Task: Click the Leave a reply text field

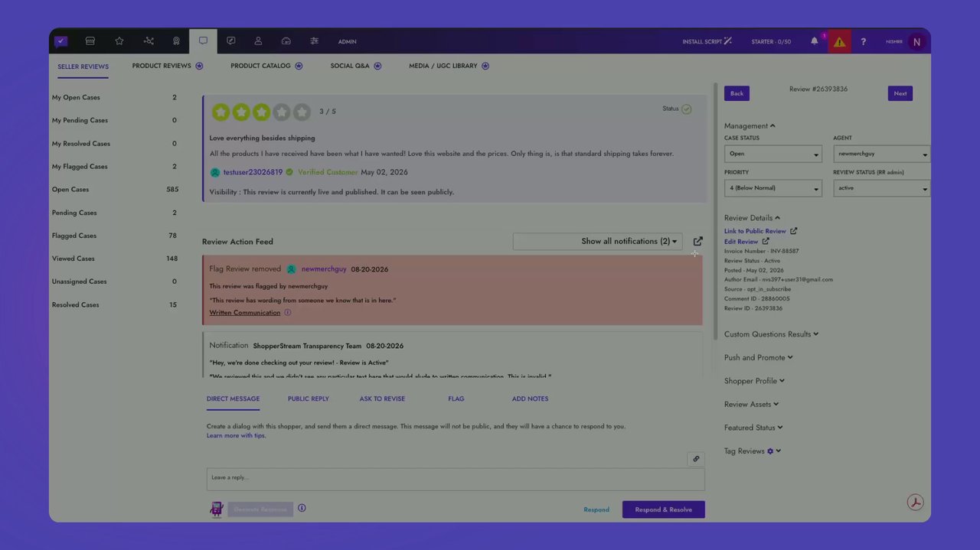Action: point(456,479)
